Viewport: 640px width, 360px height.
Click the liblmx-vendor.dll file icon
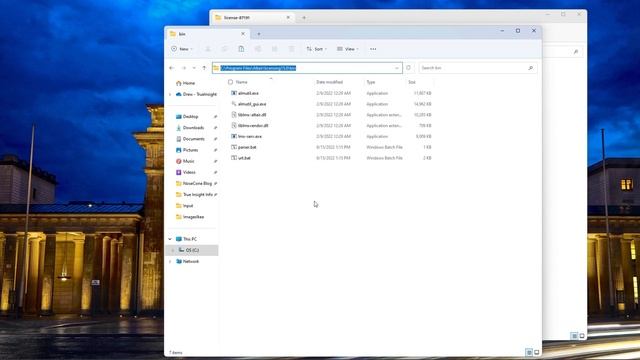pyautogui.click(x=234, y=125)
